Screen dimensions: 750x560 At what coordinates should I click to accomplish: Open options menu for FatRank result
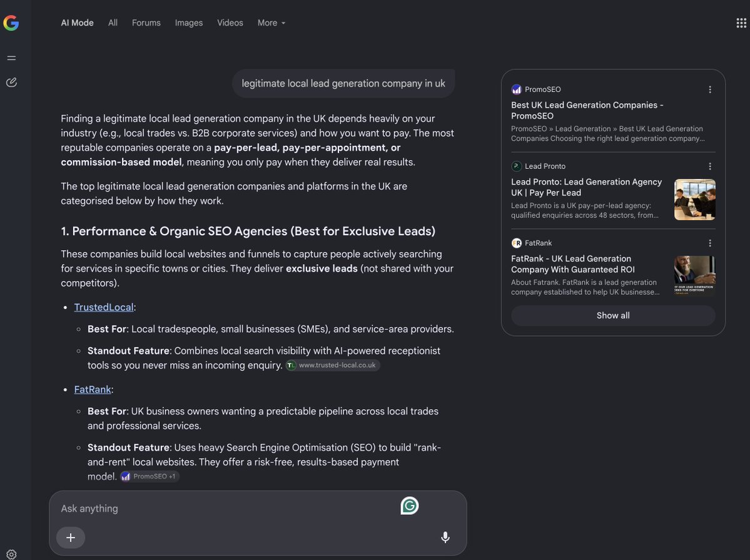click(x=710, y=243)
